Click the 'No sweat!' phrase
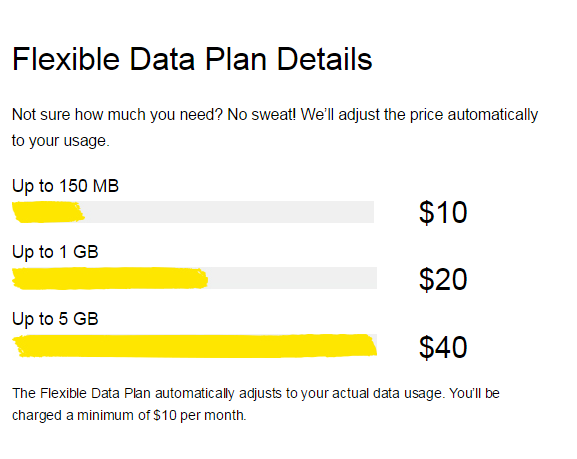 [x=262, y=114]
